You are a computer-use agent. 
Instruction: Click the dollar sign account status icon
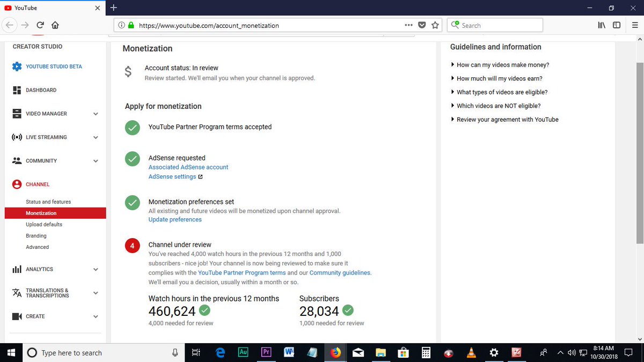click(x=128, y=72)
